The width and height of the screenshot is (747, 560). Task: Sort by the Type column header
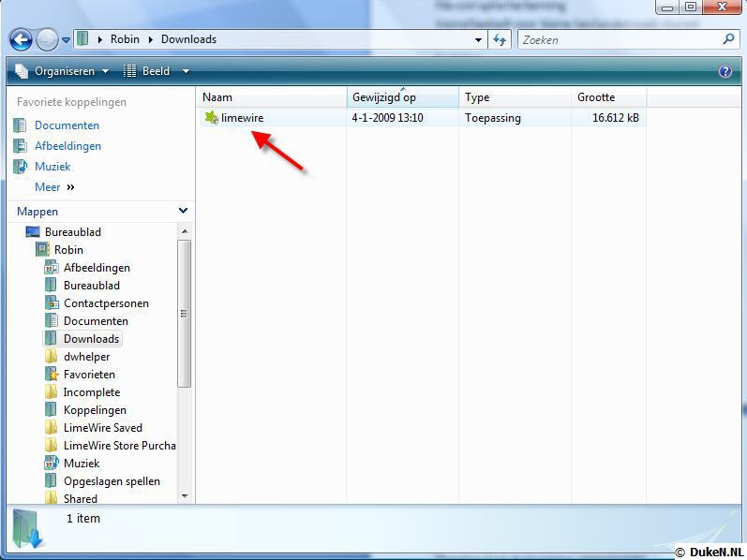pos(515,97)
